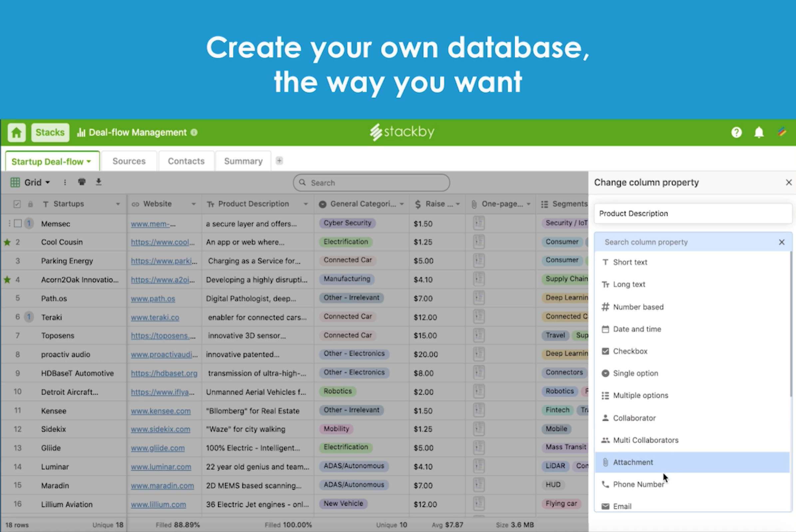Image resolution: width=796 pixels, height=532 pixels.
Task: Click Avg $7.87 summary in status bar
Action: tap(447, 525)
